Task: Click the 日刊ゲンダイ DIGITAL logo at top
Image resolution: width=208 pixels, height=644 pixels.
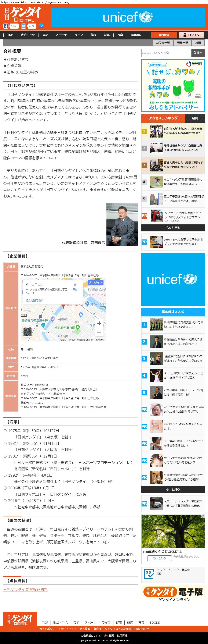Action: point(22,14)
